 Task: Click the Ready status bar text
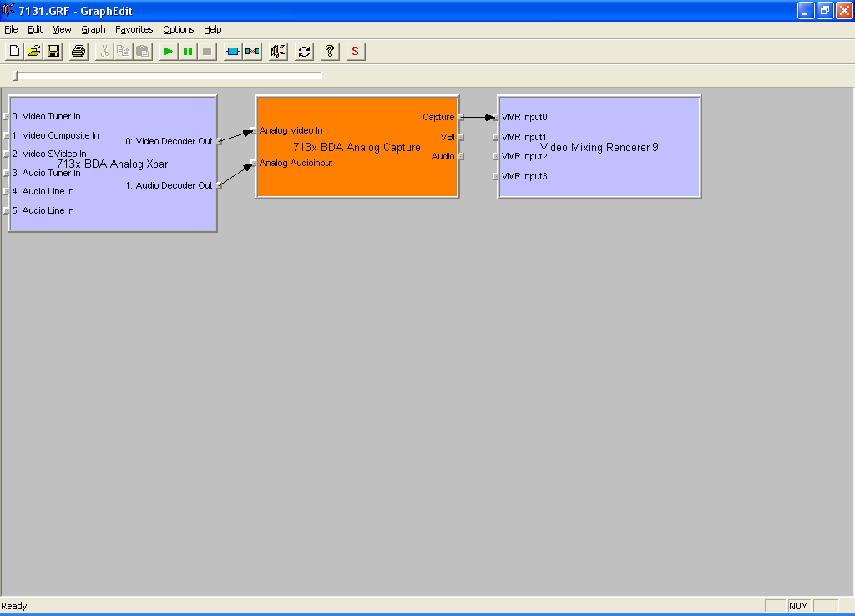click(x=14, y=606)
